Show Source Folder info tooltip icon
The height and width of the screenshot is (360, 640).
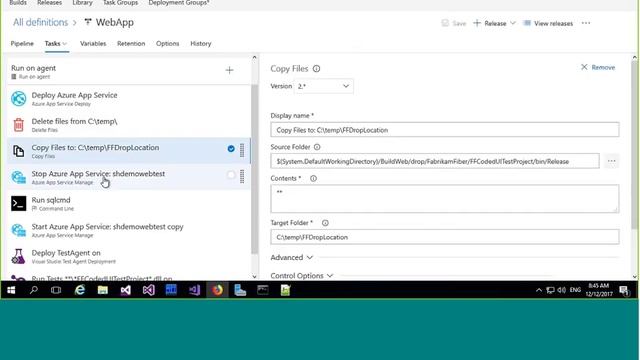317,147
